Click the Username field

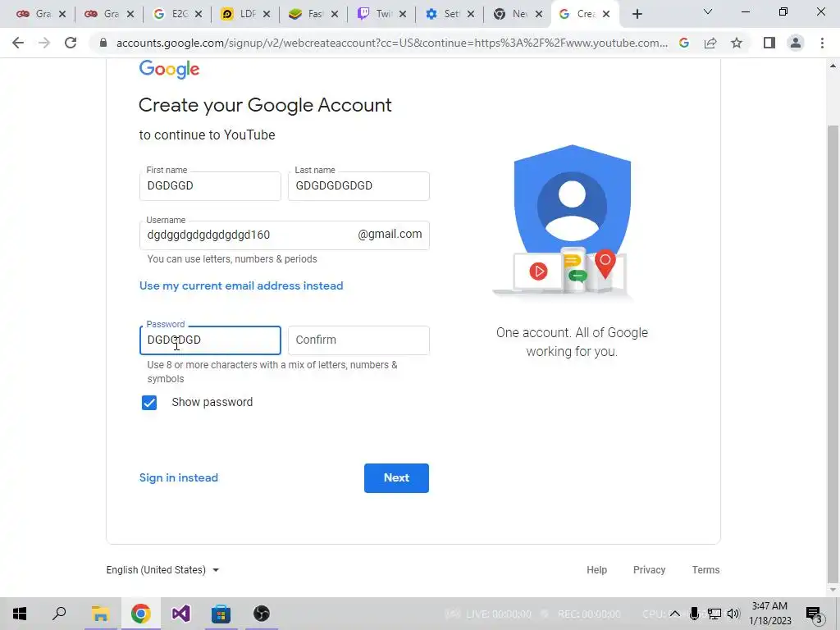pyautogui.click(x=284, y=235)
